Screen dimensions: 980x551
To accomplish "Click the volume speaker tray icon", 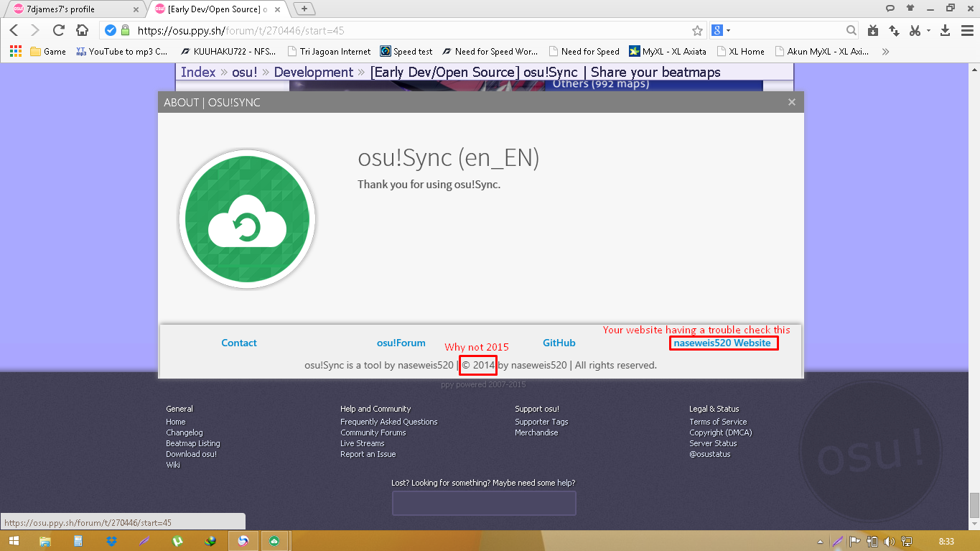I will coord(890,542).
